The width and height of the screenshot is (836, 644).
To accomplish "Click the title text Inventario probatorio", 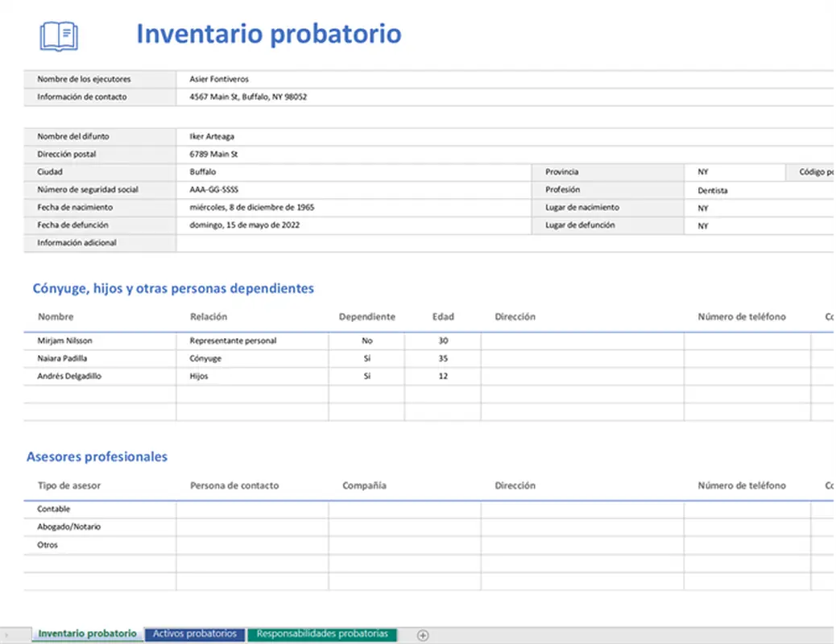I will click(x=269, y=34).
